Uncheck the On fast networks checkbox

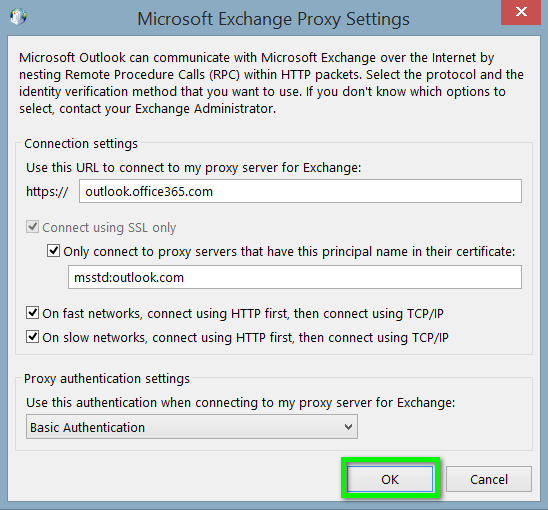click(33, 313)
